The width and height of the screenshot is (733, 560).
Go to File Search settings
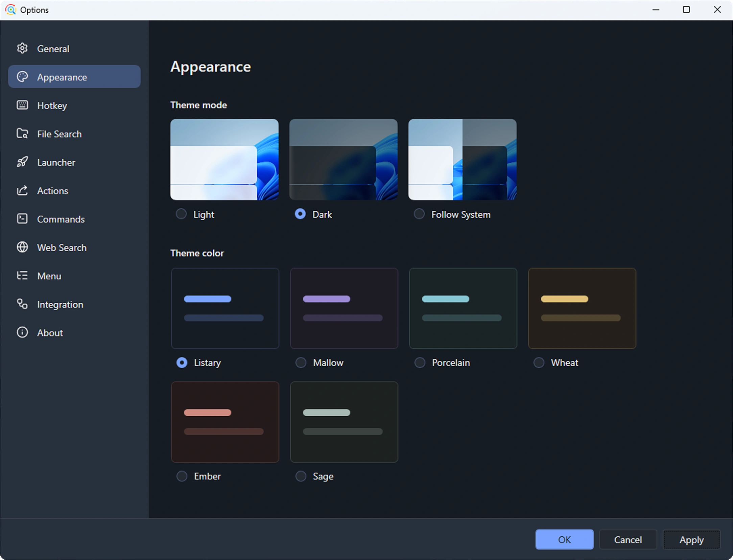60,134
